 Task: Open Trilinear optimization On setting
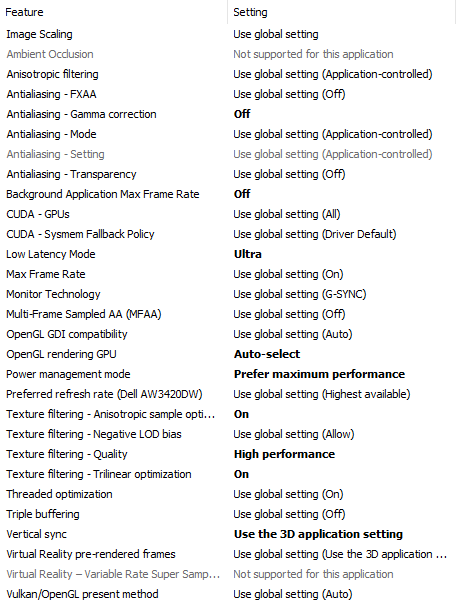(x=241, y=474)
